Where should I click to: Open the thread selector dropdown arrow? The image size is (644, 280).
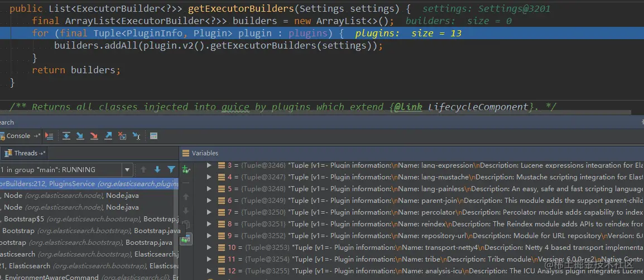pos(127,169)
